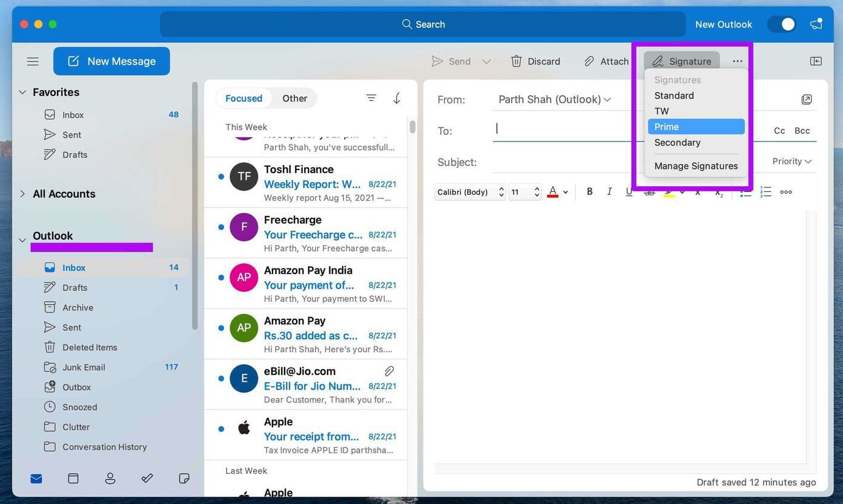Image resolution: width=843 pixels, height=504 pixels.
Task: Change sort order arrow icon
Action: [397, 98]
